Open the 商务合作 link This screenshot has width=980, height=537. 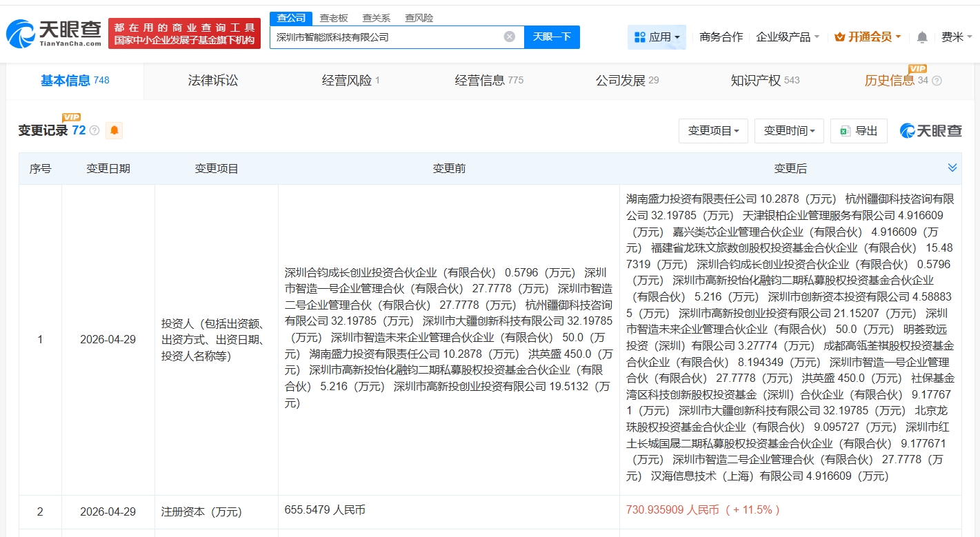click(x=721, y=37)
